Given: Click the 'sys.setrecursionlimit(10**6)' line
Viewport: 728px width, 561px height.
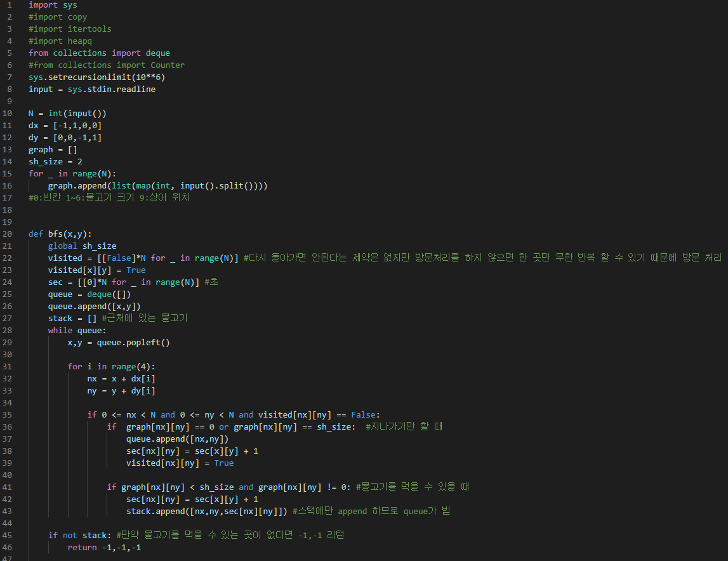Looking at the screenshot, I should coord(96,77).
